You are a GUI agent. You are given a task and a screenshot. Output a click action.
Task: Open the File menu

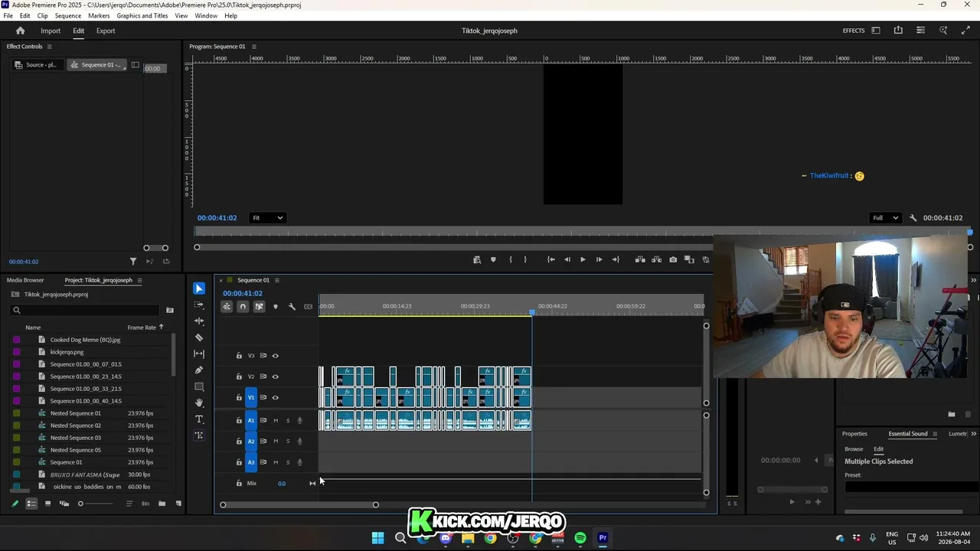tap(8, 15)
